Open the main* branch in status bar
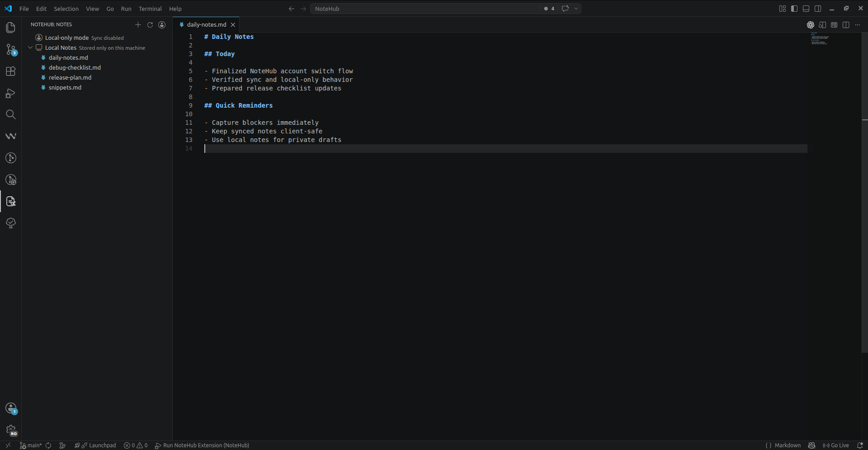868x450 pixels. click(x=30, y=445)
